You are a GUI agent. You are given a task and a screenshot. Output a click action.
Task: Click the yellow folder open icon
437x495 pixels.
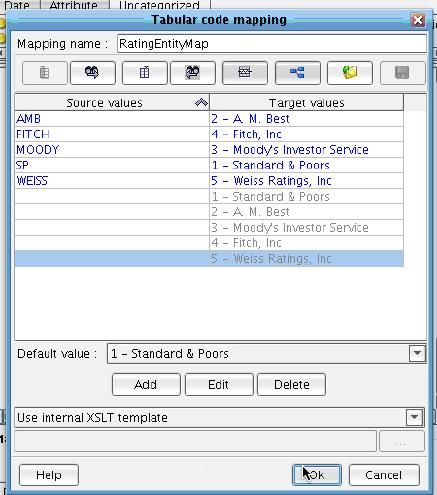(350, 73)
